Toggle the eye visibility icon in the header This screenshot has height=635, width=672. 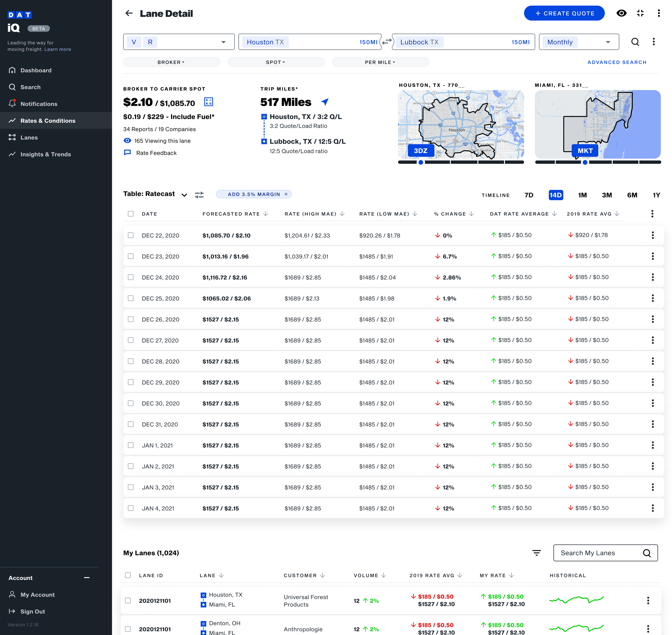click(621, 13)
